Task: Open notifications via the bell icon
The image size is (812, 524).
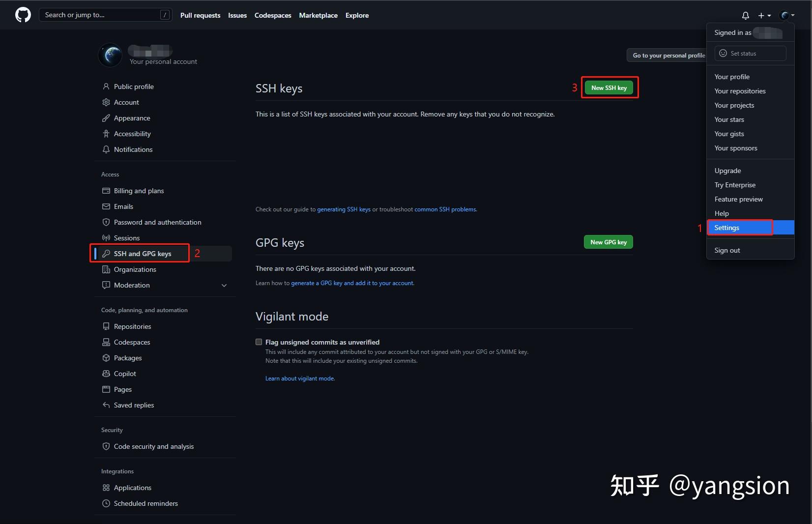Action: pyautogui.click(x=745, y=15)
